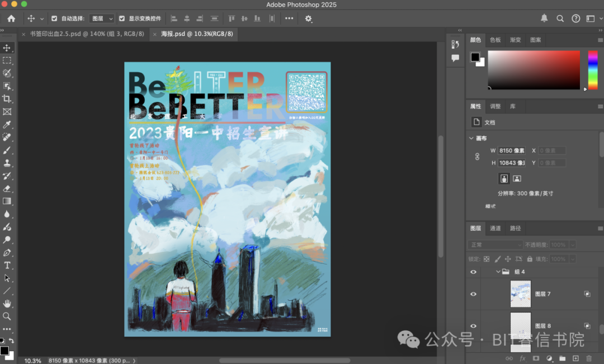Open the Help question mark icon
The height and width of the screenshot is (364, 604).
pos(576,18)
